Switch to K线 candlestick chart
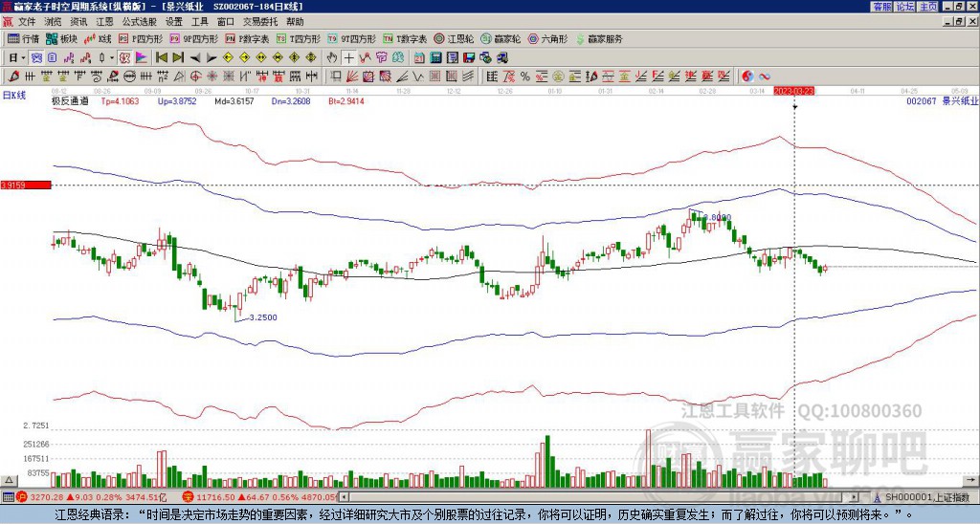This screenshot has width=980, height=524. (98, 38)
